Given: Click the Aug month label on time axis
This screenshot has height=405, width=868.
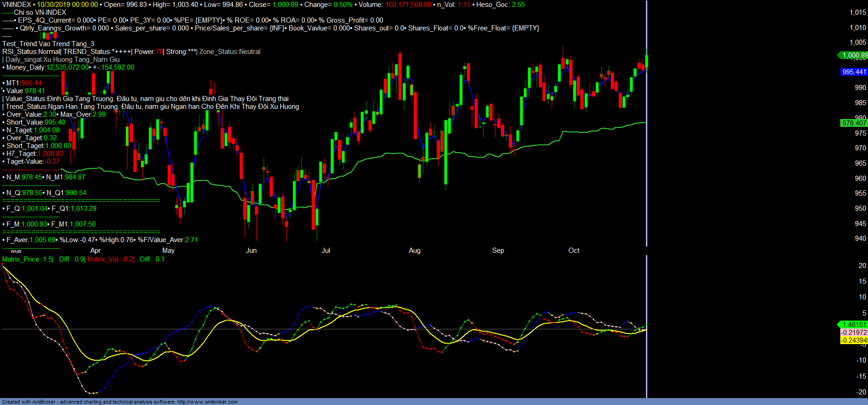Looking at the screenshot, I should (x=415, y=250).
